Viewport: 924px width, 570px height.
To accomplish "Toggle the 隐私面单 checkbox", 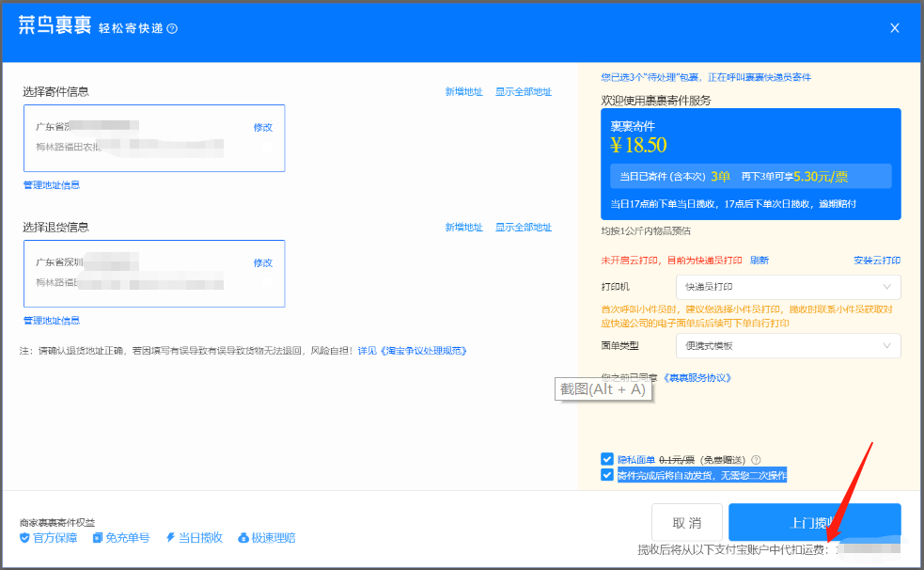I will pos(607,459).
